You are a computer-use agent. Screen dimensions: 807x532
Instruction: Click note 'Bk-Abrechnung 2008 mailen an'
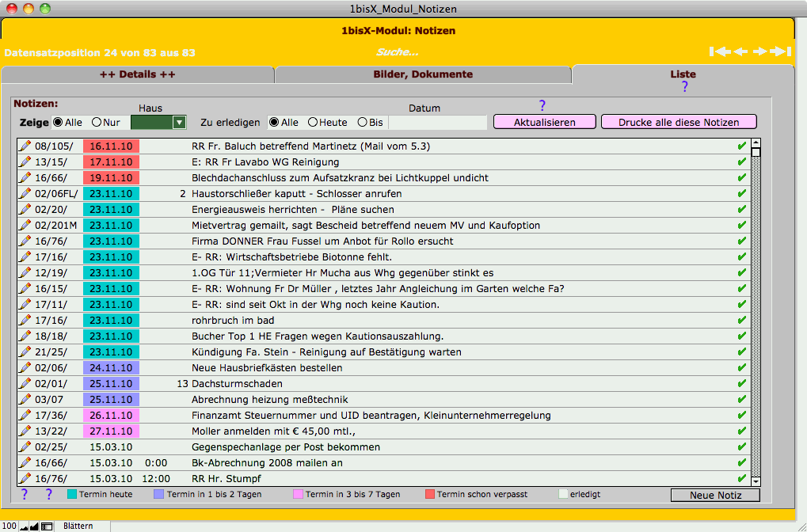click(x=267, y=463)
